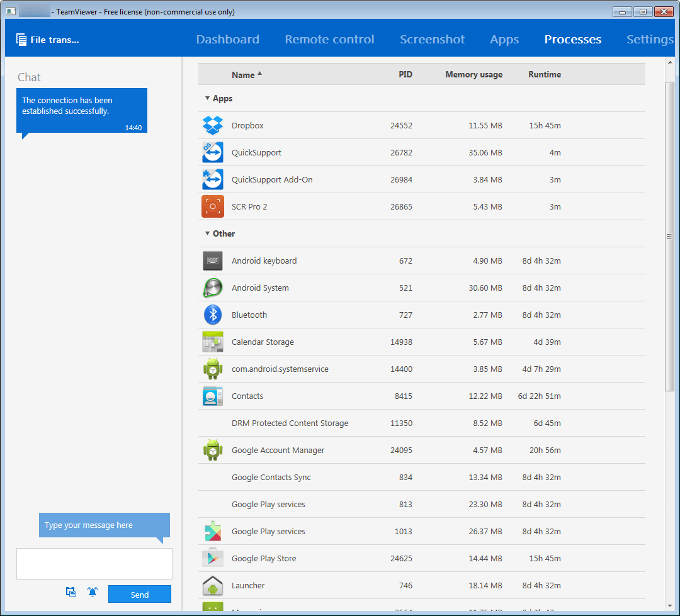
Task: Click the Android System icon
Action: [213, 288]
